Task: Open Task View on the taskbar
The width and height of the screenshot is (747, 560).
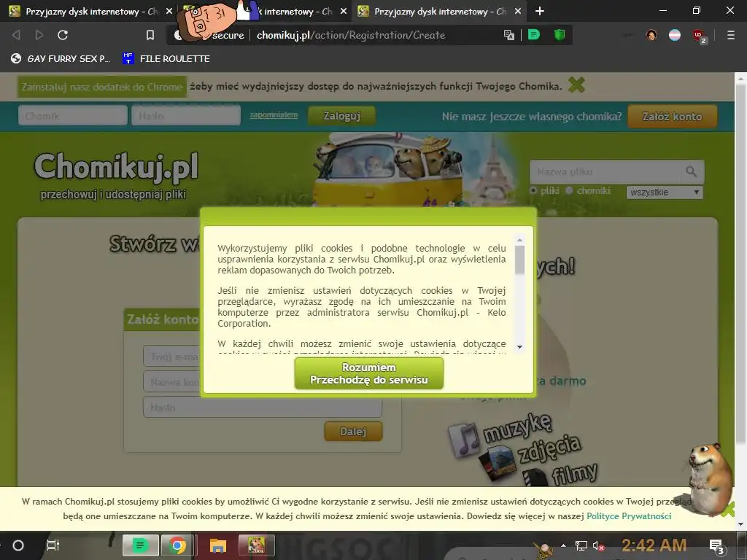Action: pos(53,545)
